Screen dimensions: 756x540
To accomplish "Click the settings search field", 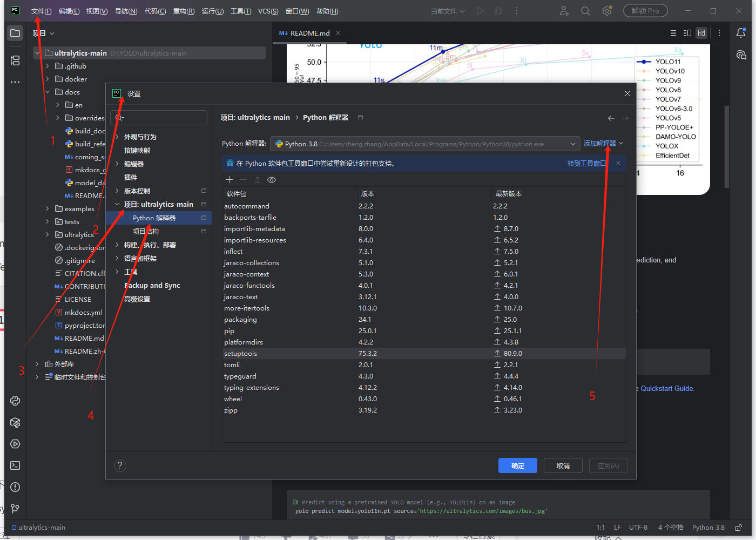I will (x=159, y=118).
